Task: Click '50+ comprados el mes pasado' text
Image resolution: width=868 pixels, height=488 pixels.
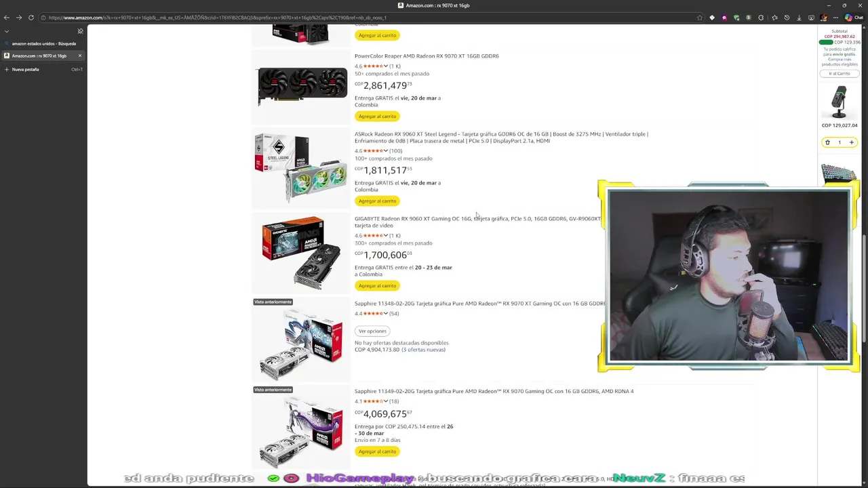Action: (x=392, y=73)
